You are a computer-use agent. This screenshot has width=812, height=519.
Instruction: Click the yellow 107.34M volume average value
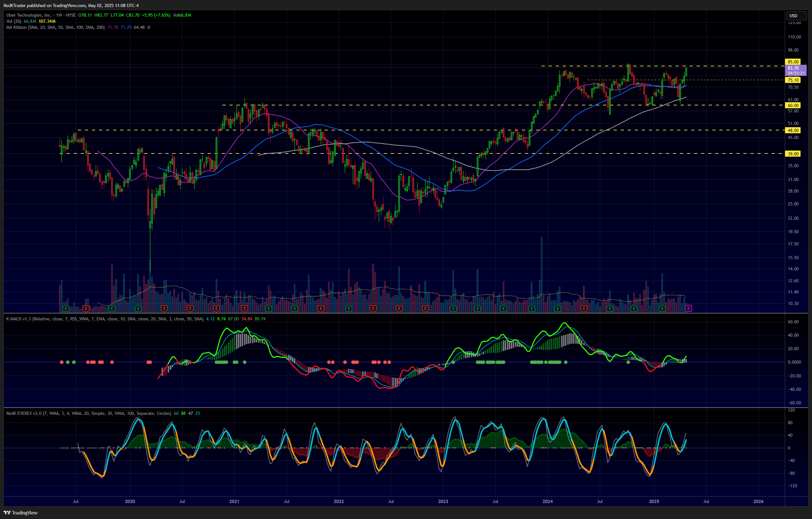pos(47,21)
